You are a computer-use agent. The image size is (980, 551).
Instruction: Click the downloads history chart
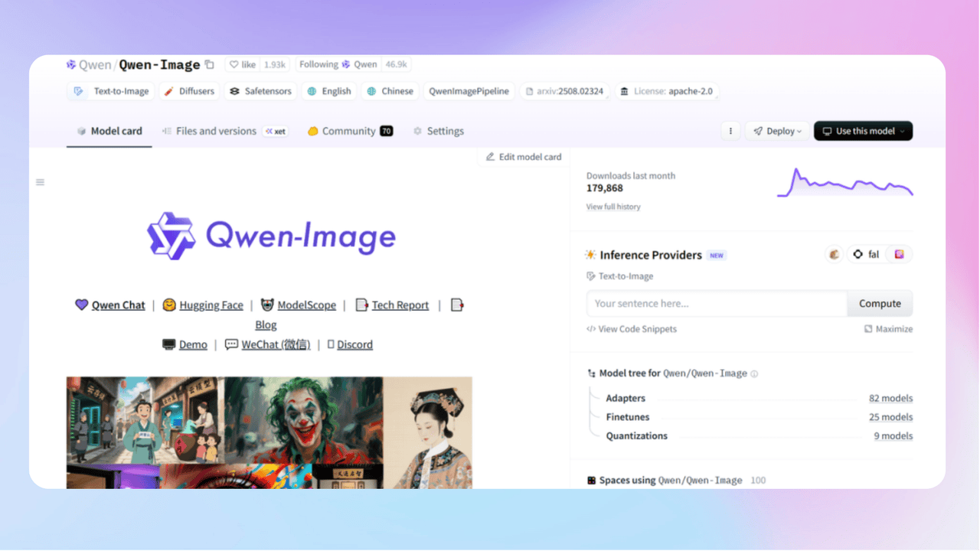[x=844, y=184]
